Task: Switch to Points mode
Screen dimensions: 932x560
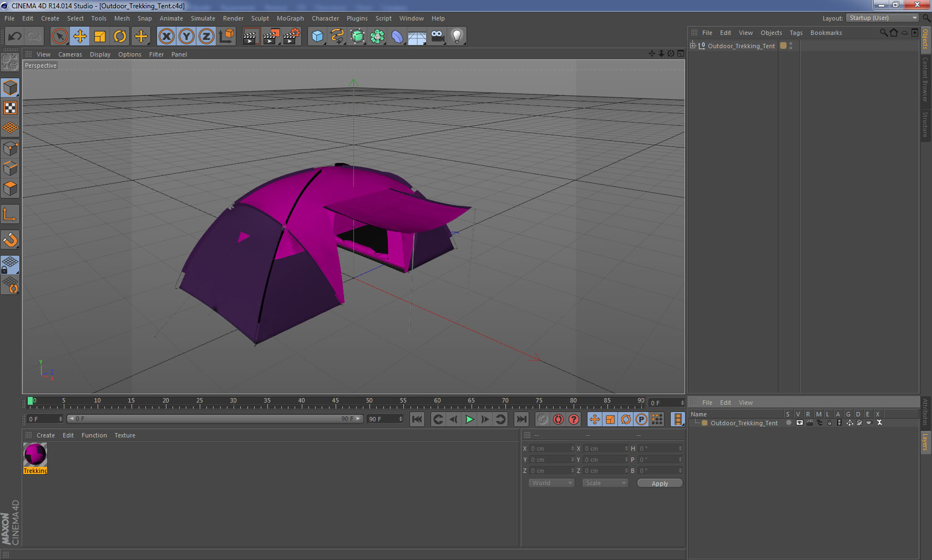Action: pos(10,149)
